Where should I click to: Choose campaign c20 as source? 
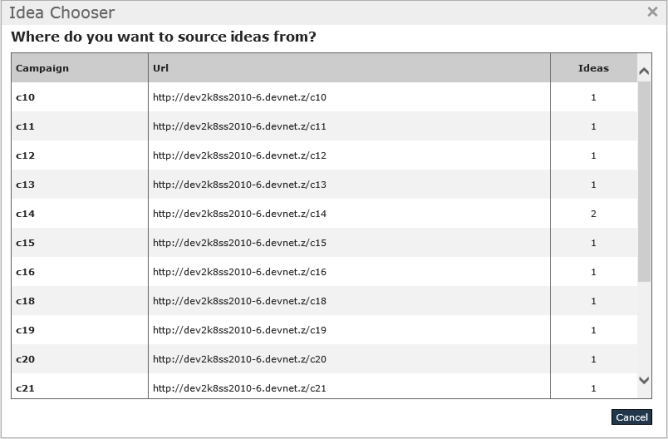tap(24, 359)
